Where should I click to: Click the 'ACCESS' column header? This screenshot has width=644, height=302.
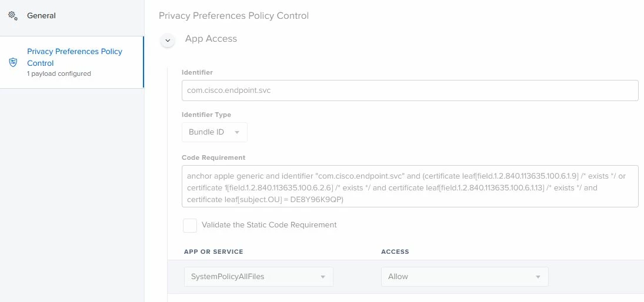pyautogui.click(x=395, y=251)
